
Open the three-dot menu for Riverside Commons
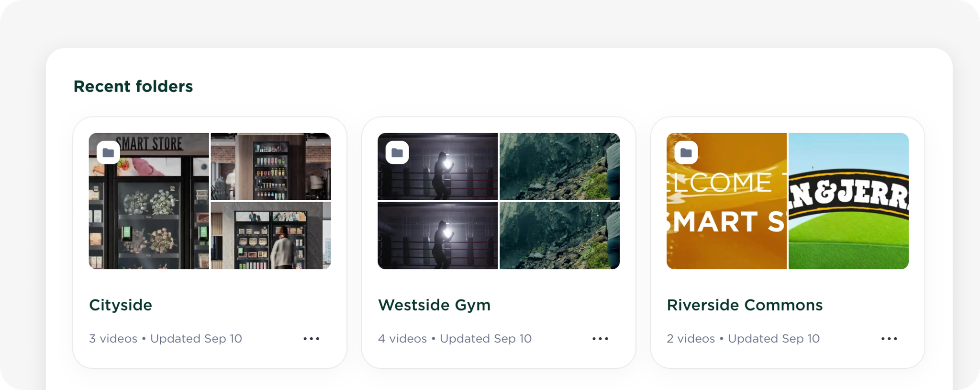click(890, 339)
